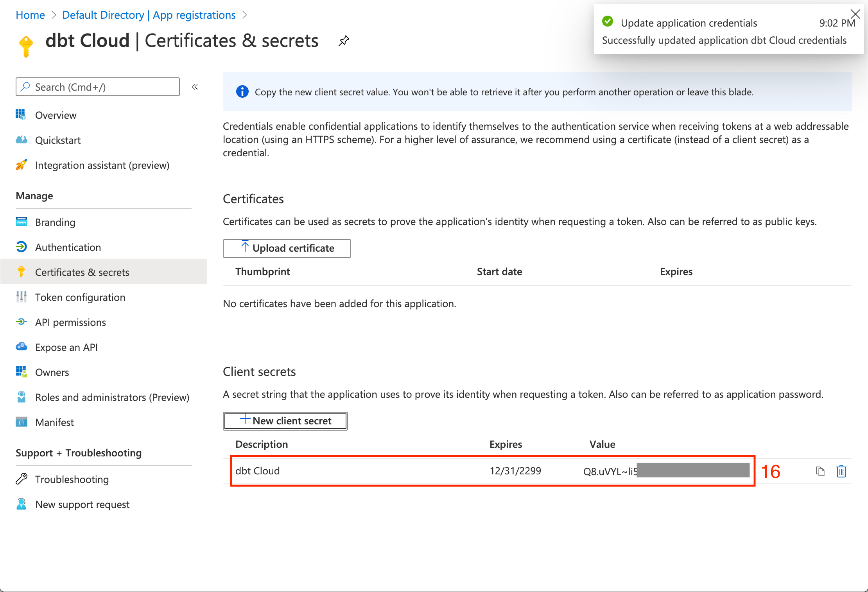868x592 pixels.
Task: Create a New client secret
Action: tap(285, 421)
